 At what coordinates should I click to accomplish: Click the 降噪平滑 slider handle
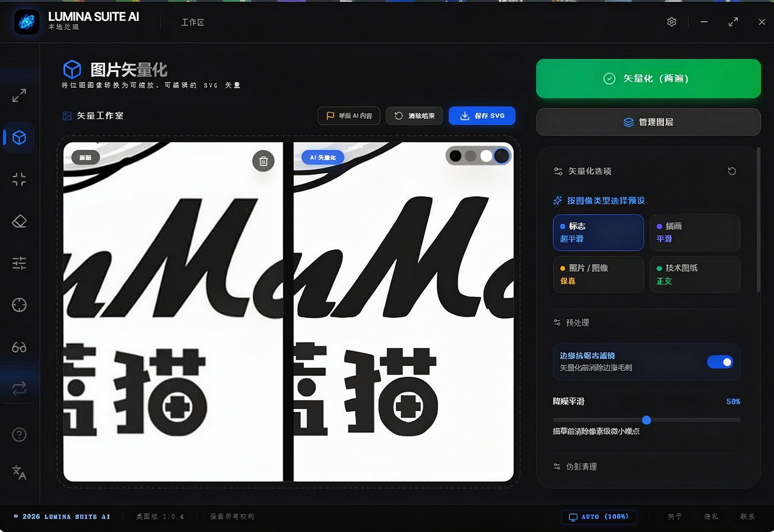pos(647,420)
